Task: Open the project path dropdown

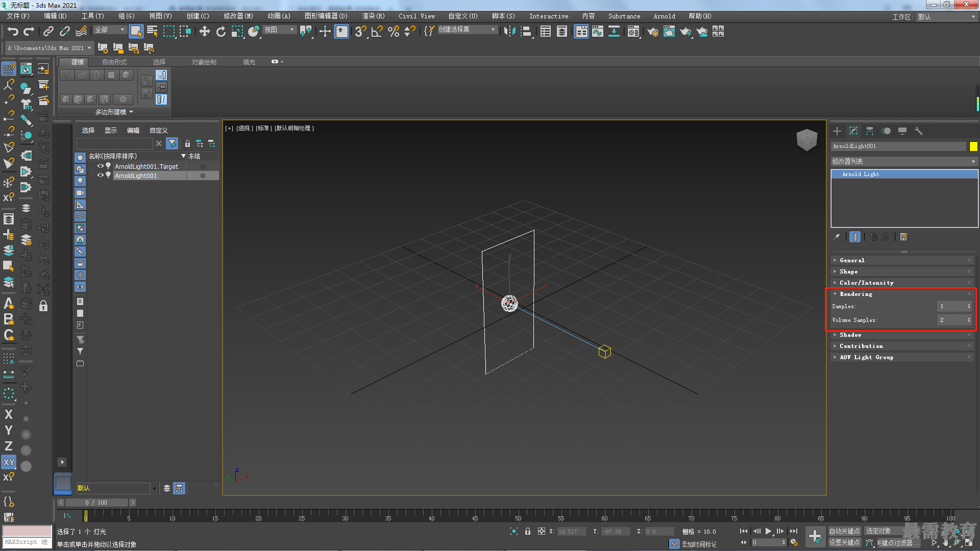Action: [50, 48]
